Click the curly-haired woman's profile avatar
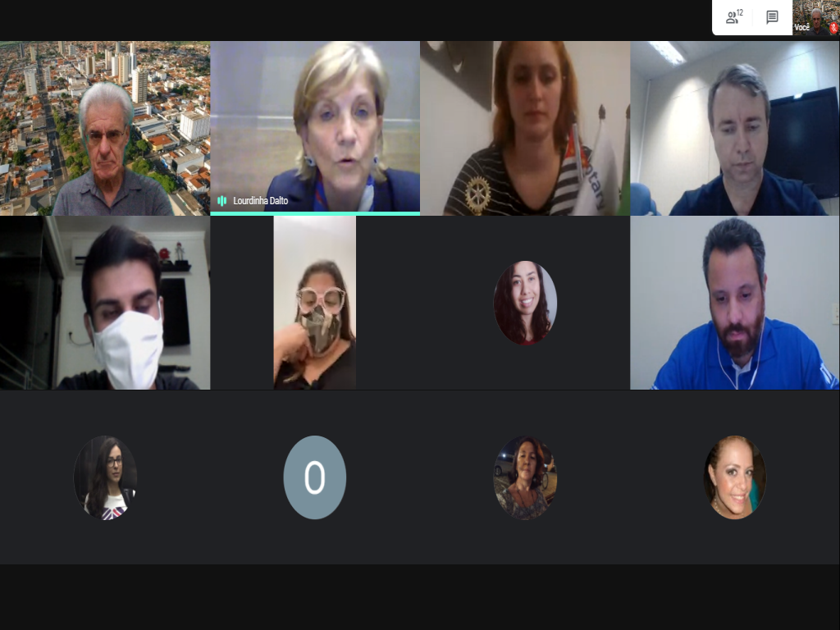Screen dimensions: 840x630 point(525,302)
